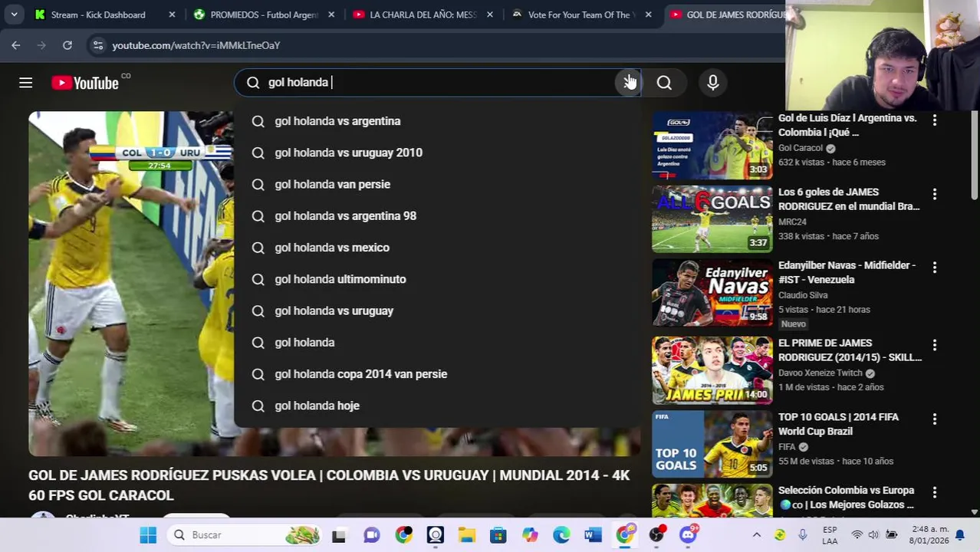Open options menu for TOP 10 GOALS video
Image resolution: width=980 pixels, height=552 pixels.
coord(934,419)
